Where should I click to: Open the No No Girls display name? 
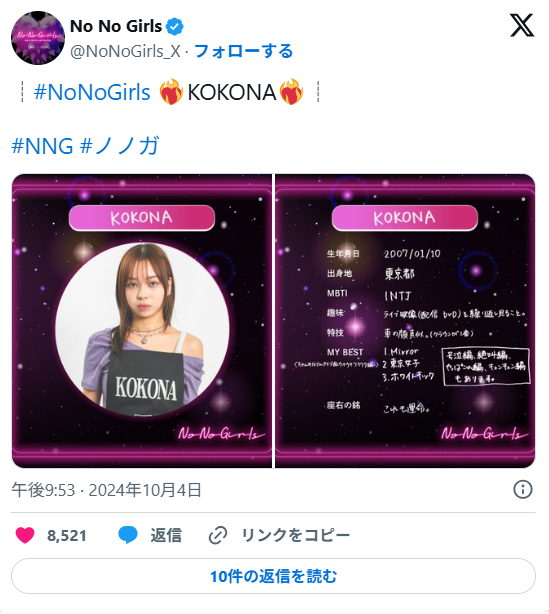(x=116, y=26)
